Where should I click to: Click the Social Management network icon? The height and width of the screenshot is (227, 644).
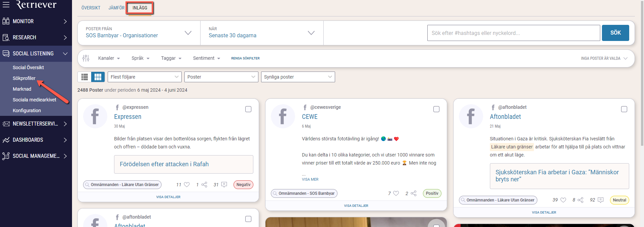click(6, 156)
